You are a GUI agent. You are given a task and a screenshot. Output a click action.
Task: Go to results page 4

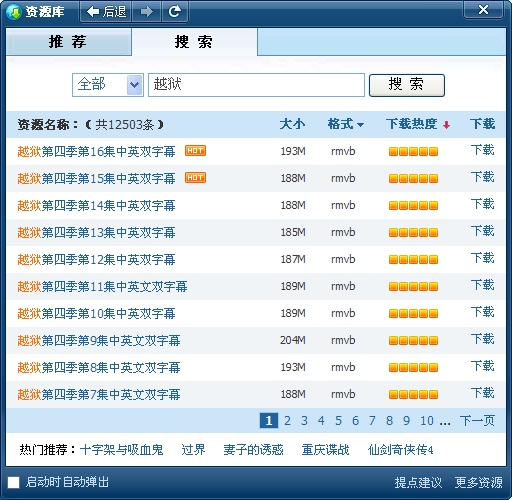pos(321,421)
